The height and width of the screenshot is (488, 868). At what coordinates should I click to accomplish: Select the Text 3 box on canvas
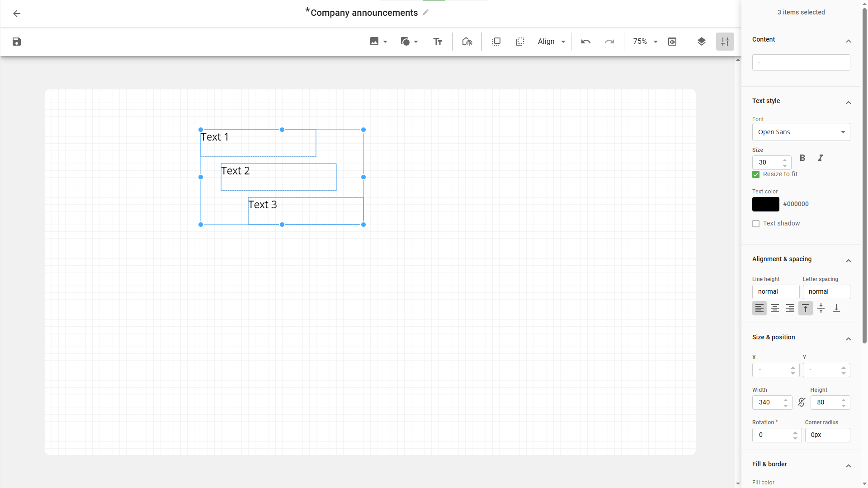(306, 211)
